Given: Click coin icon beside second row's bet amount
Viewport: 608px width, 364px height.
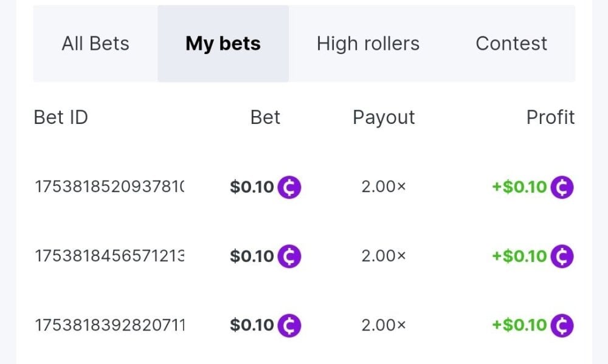Looking at the screenshot, I should point(289,256).
